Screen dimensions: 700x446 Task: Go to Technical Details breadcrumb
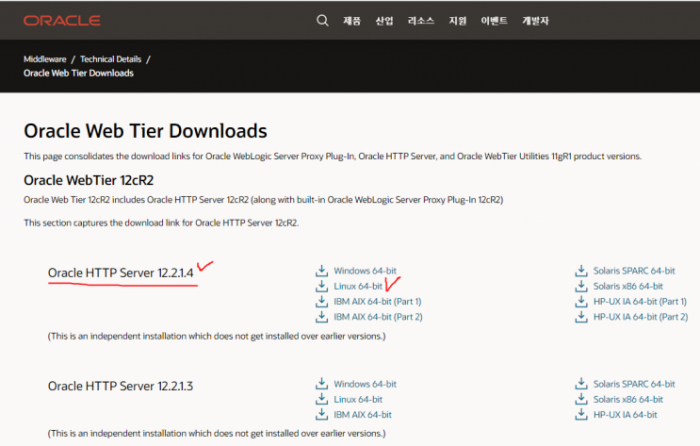point(111,59)
